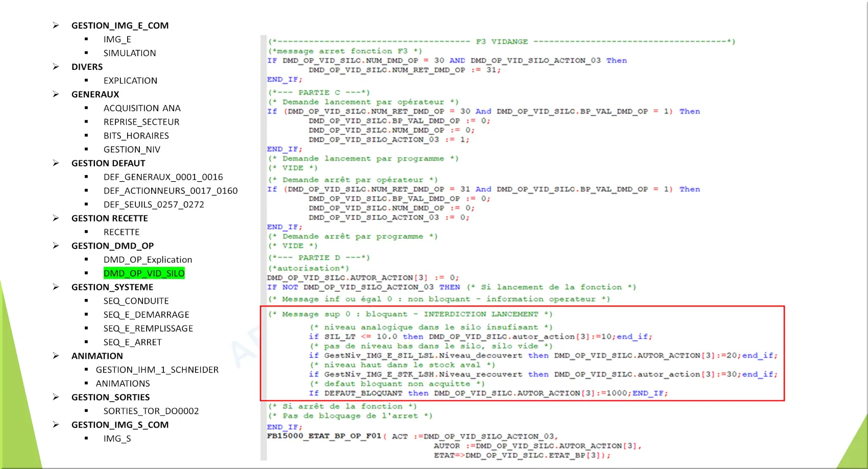Click the DEFAUT_BLOQUANT condition line

[488, 393]
